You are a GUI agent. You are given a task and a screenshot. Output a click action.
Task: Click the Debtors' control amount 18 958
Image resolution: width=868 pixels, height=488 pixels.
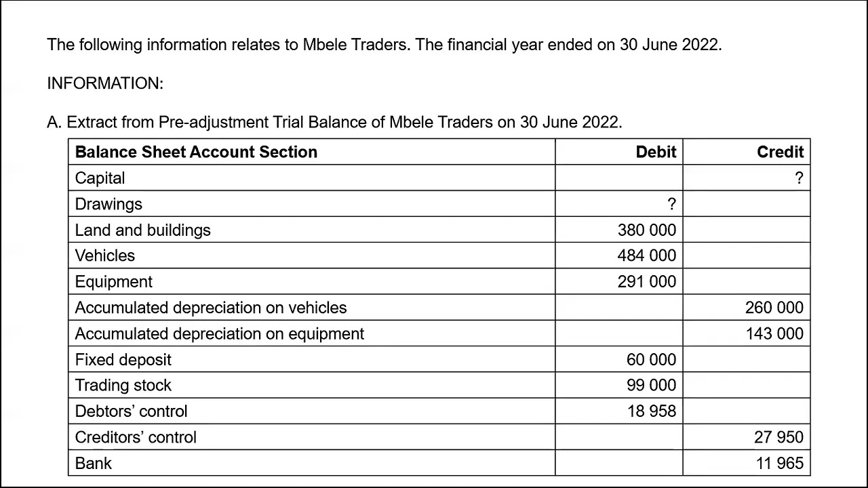651,411
